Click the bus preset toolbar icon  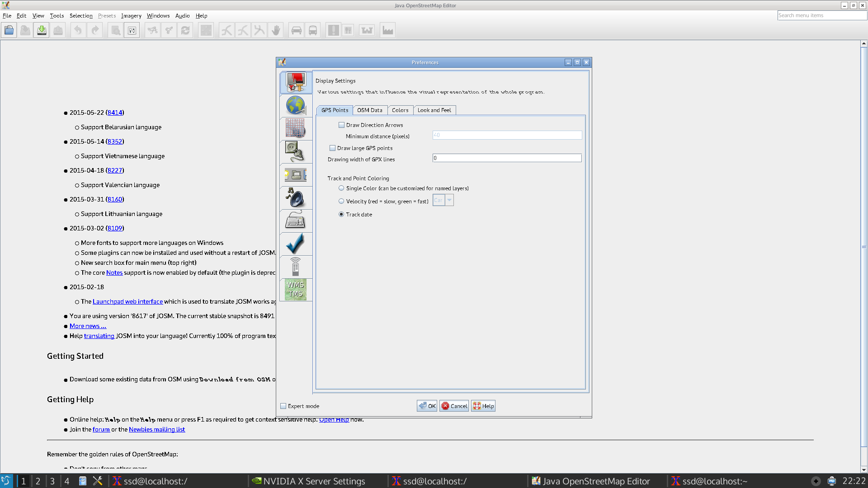[313, 30]
